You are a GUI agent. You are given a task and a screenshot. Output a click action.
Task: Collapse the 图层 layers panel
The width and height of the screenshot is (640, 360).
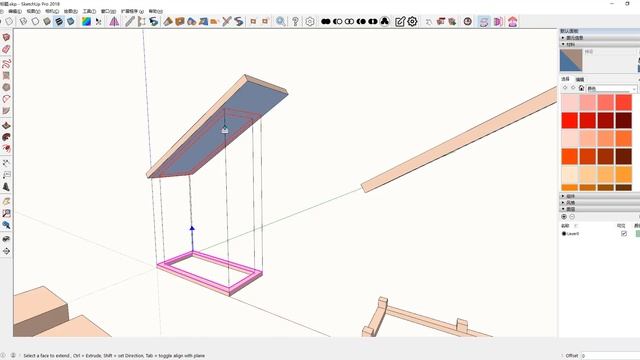[599, 209]
